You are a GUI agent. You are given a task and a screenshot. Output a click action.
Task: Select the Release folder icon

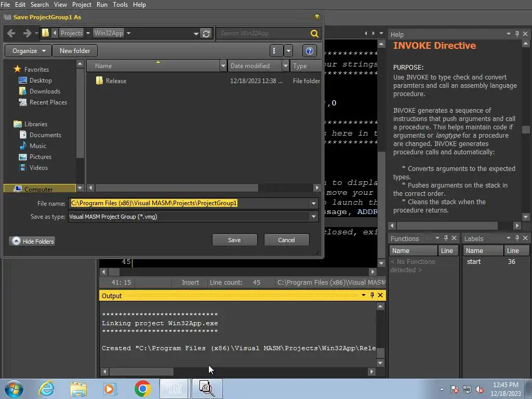coord(99,81)
